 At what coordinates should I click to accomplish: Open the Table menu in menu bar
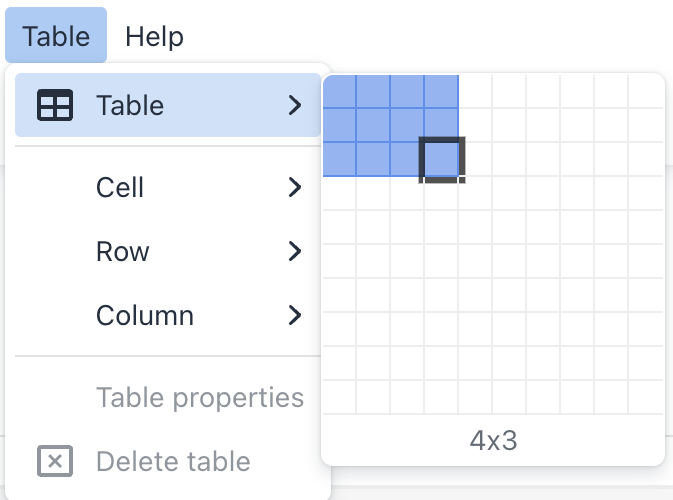56,37
